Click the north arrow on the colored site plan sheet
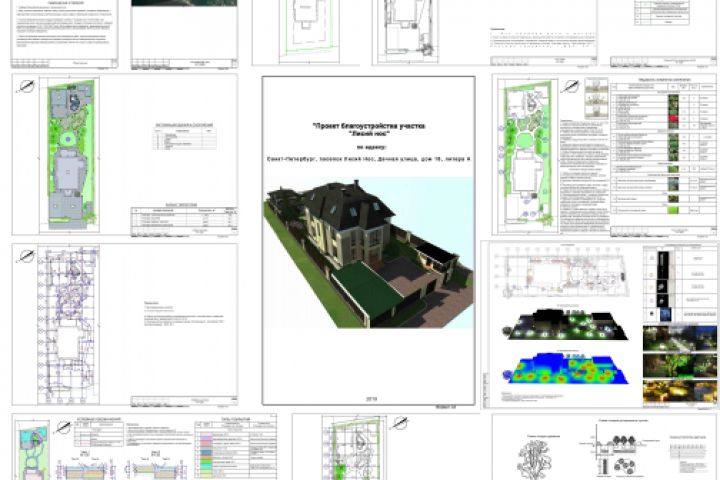Image resolution: width=720 pixels, height=480 pixels. (26, 86)
